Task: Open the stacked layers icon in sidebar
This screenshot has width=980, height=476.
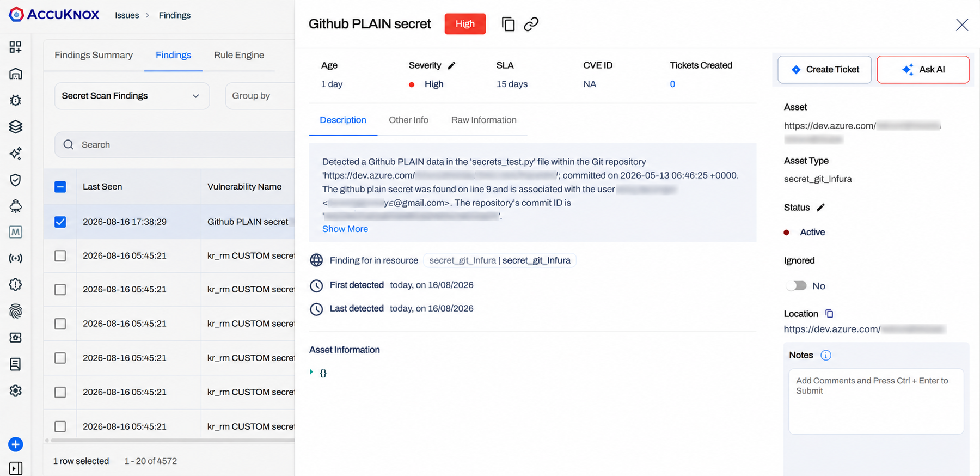Action: 15,126
